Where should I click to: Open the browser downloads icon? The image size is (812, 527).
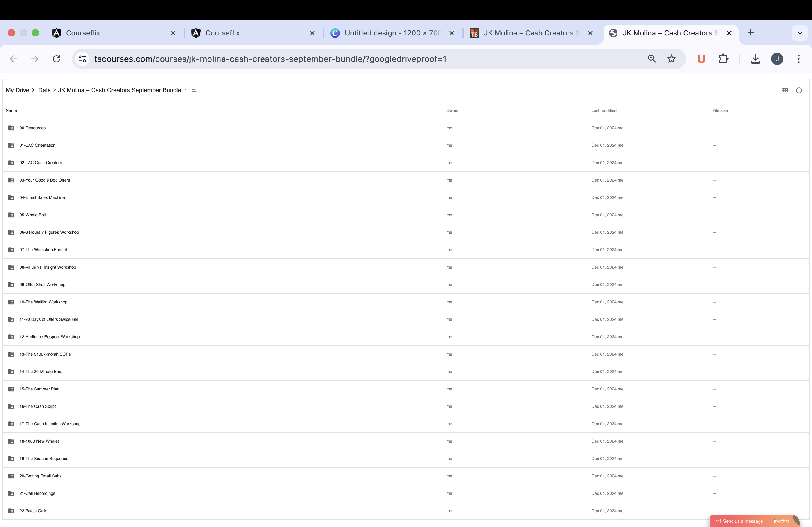pyautogui.click(x=755, y=59)
